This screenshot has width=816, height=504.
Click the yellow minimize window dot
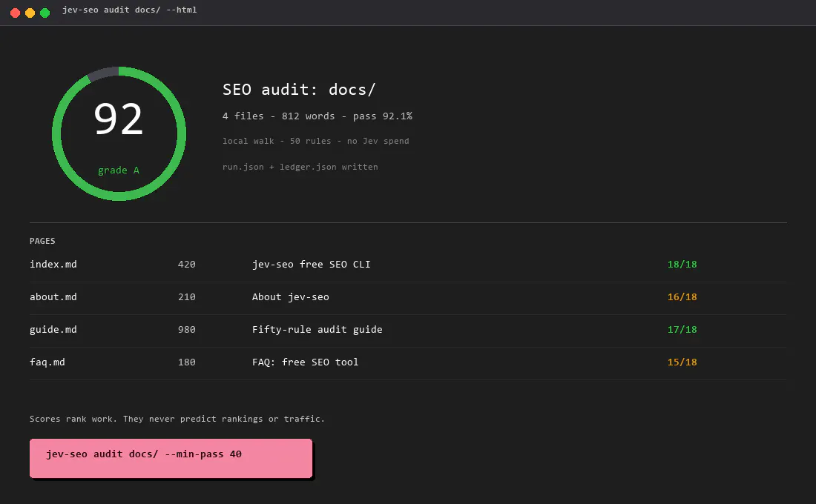click(x=30, y=13)
